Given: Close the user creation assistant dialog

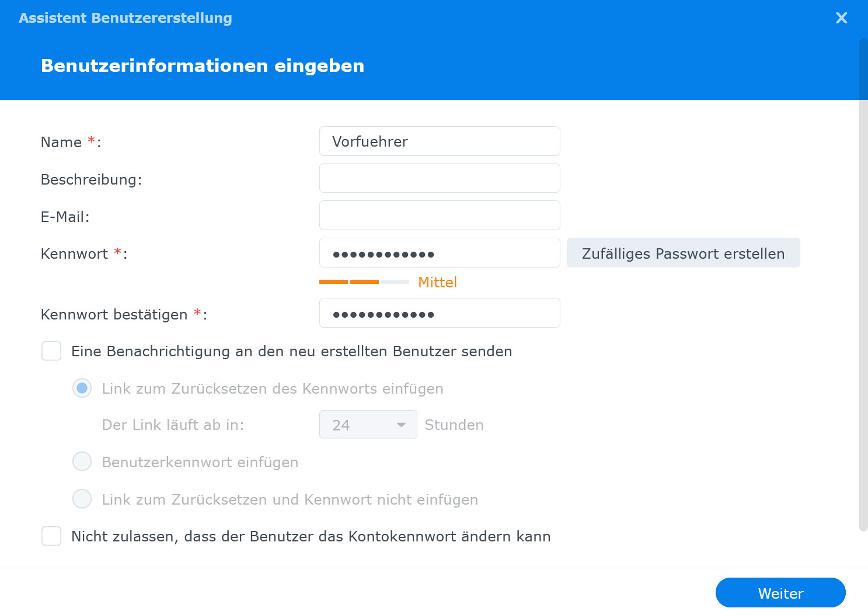Looking at the screenshot, I should tap(841, 18).
